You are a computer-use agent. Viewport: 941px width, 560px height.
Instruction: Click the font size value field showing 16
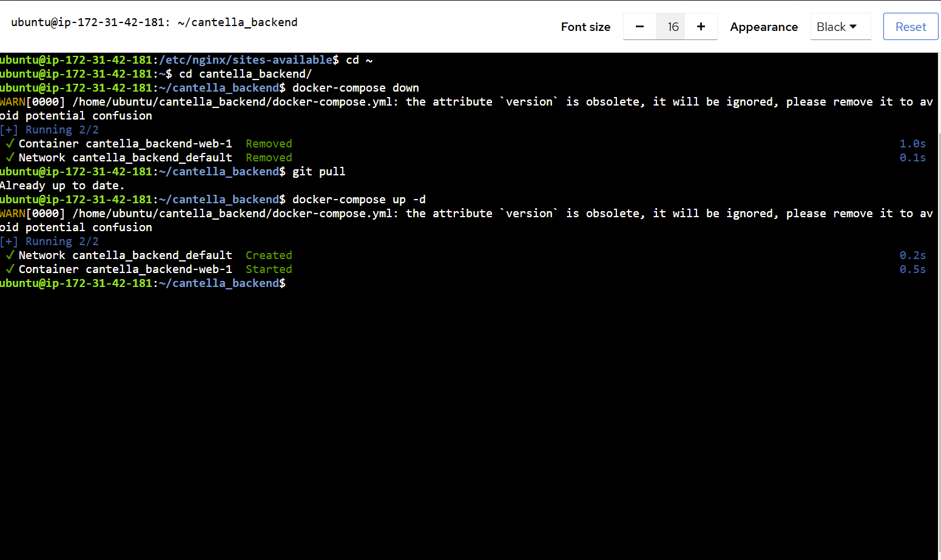coord(671,27)
